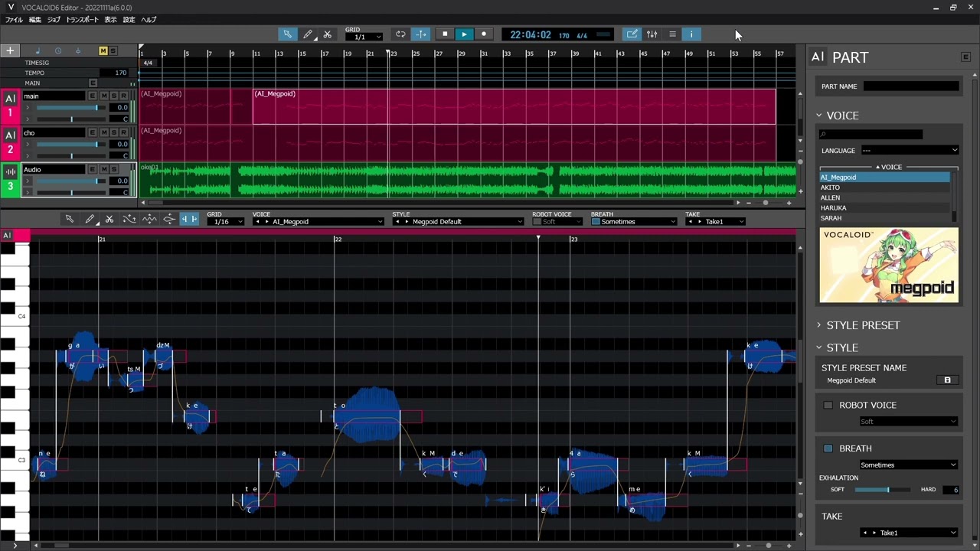Select piano roll scissors tool
980x551 pixels.
coord(109,220)
